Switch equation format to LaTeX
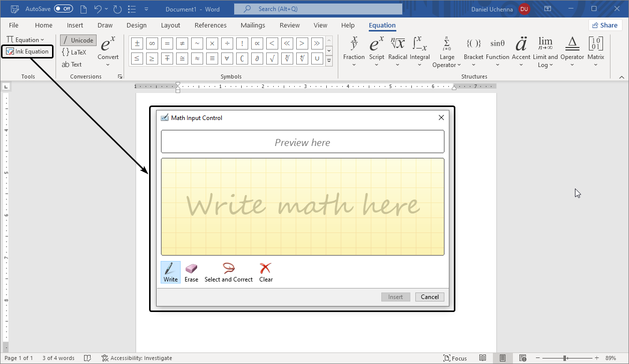629x364 pixels. (x=74, y=52)
